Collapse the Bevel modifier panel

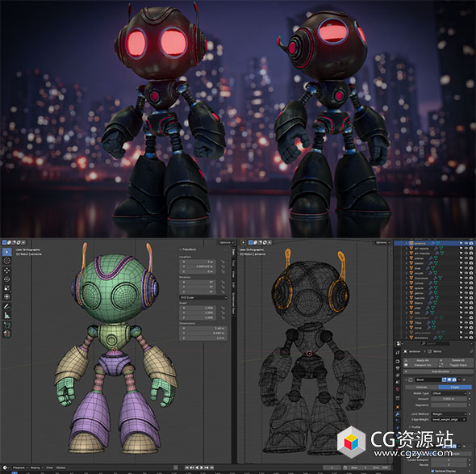click(x=406, y=380)
